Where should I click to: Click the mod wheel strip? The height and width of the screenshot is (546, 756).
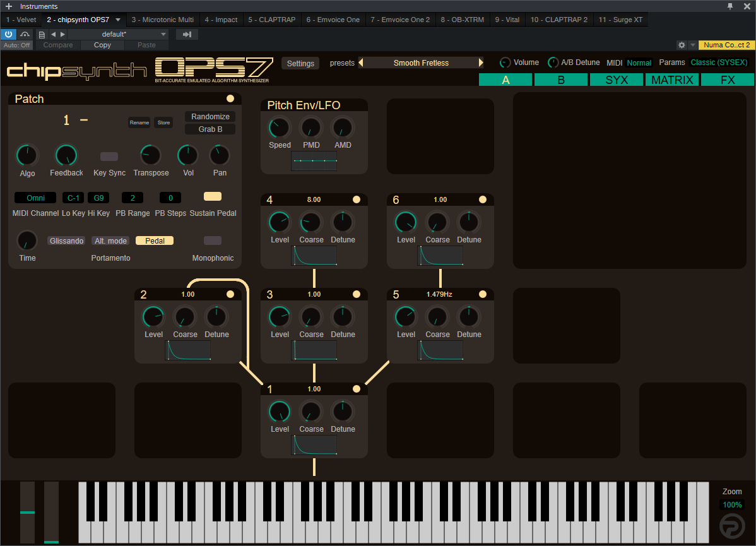[x=51, y=513]
